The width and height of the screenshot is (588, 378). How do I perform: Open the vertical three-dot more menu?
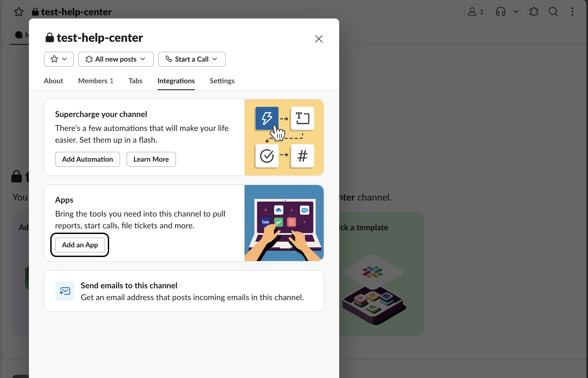click(x=572, y=12)
